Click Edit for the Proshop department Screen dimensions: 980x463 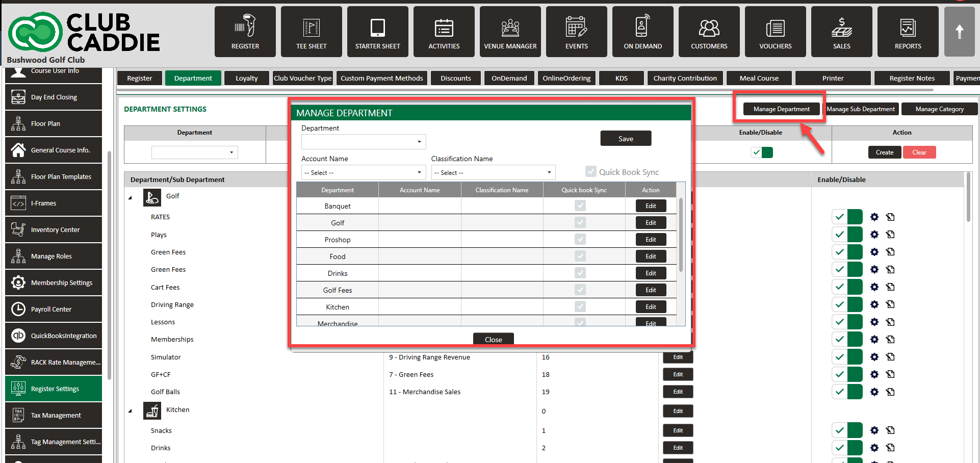[651, 240]
